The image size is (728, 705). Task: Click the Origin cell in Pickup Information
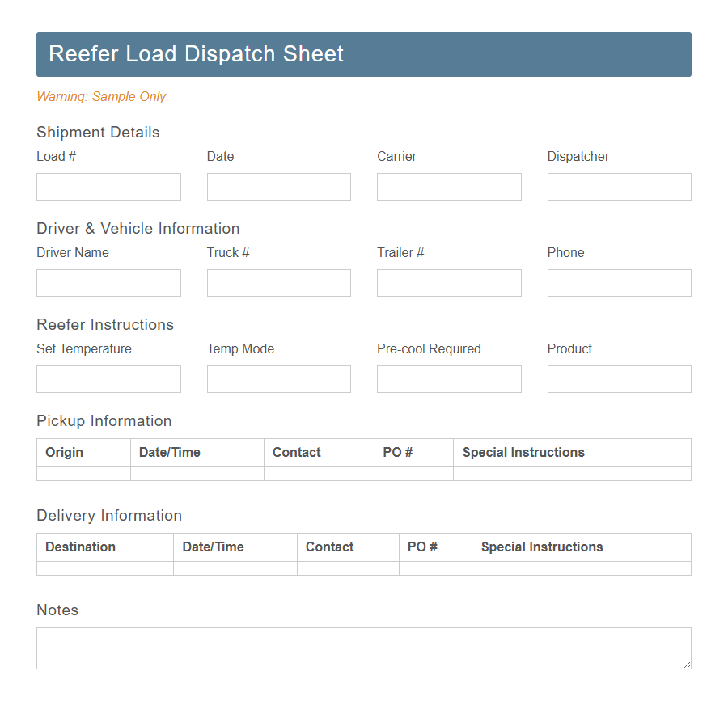83,475
